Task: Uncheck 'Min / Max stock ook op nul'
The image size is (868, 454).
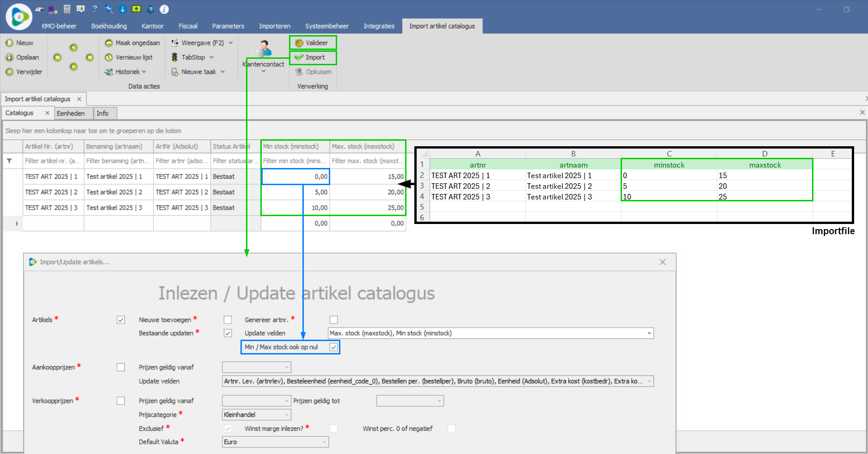Action: click(333, 347)
